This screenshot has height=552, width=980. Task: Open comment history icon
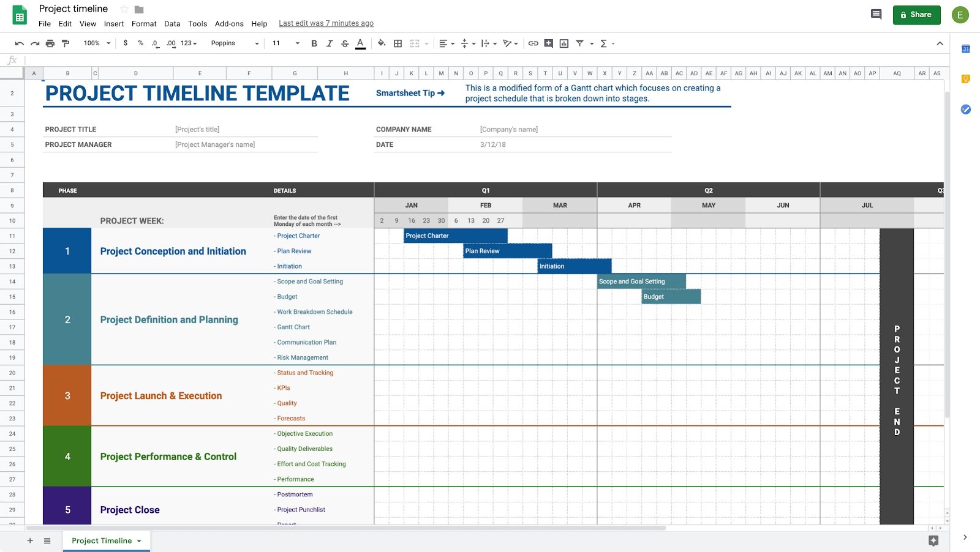pyautogui.click(x=876, y=15)
